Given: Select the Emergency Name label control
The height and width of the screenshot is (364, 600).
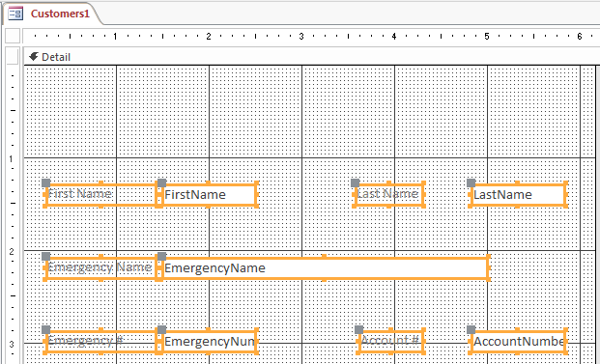Looking at the screenshot, I should (101, 268).
